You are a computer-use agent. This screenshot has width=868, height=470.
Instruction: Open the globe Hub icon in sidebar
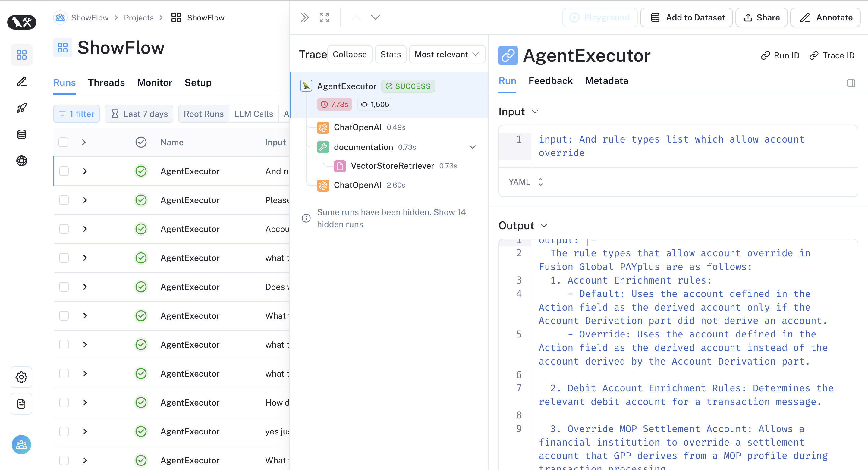(22, 161)
